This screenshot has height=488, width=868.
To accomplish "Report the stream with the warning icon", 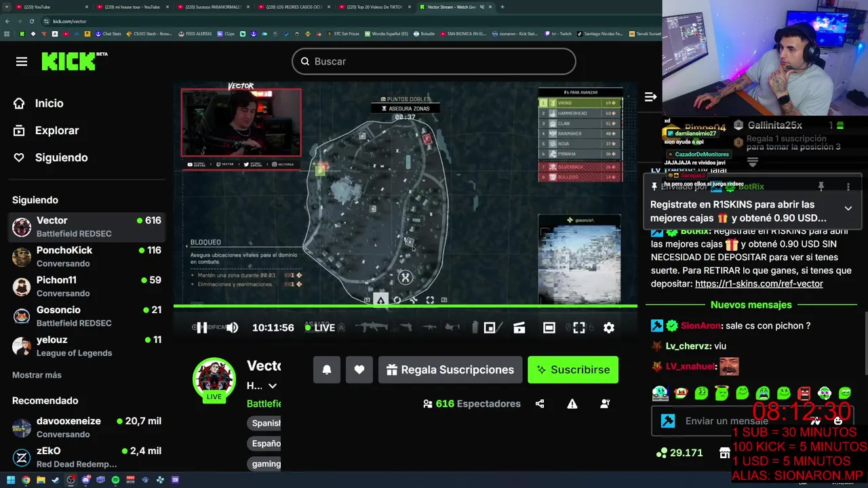I will pos(572,404).
